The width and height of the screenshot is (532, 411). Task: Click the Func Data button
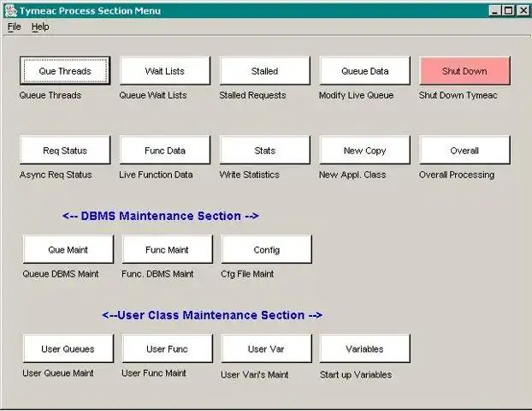(165, 150)
